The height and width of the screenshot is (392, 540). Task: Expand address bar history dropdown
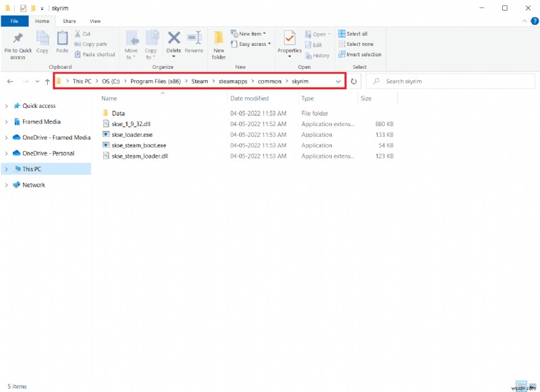(x=338, y=82)
